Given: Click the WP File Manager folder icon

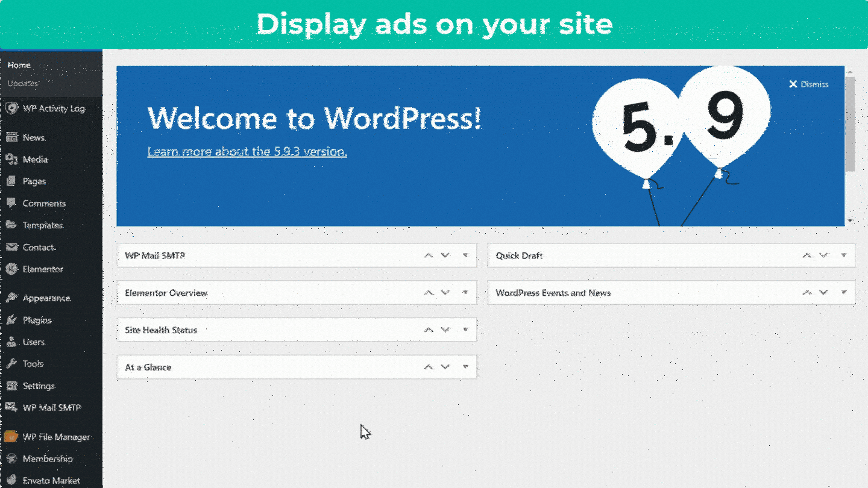Looking at the screenshot, I should (x=11, y=437).
